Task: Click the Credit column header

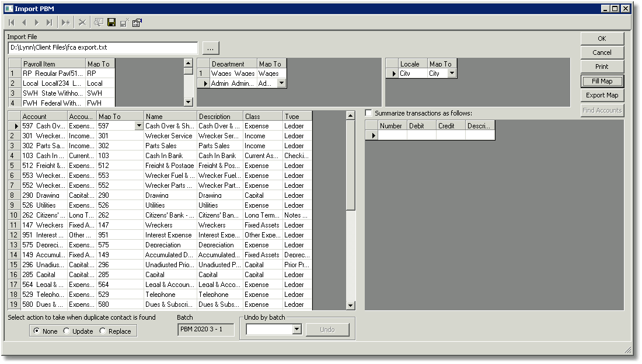Action: [x=451, y=125]
